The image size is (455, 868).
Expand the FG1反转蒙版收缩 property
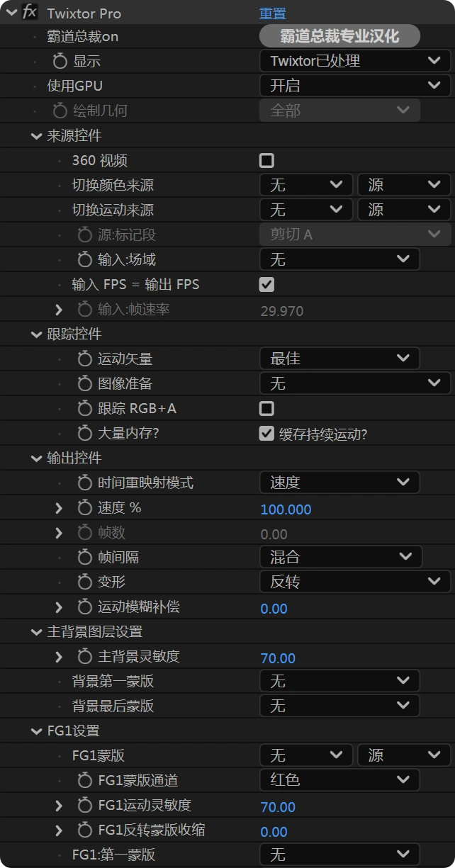(59, 830)
